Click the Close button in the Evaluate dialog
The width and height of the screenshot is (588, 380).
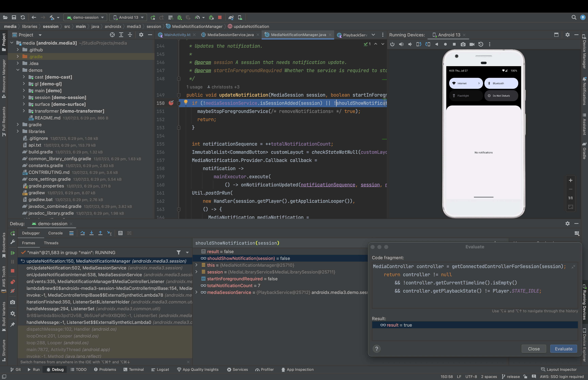pos(533,349)
